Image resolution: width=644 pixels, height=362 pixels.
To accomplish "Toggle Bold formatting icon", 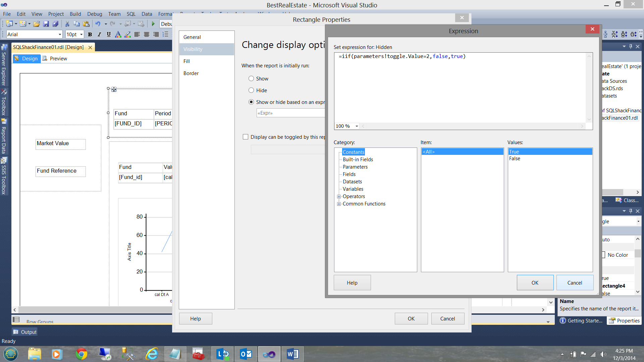I will click(x=90, y=34).
